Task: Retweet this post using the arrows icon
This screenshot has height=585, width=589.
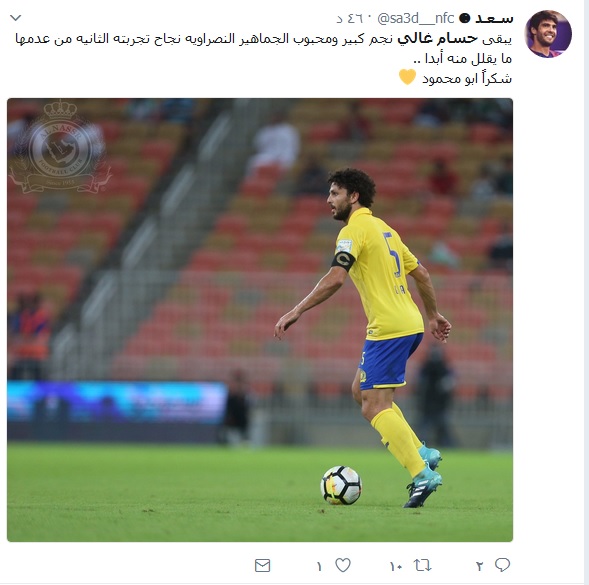Action: click(x=422, y=565)
